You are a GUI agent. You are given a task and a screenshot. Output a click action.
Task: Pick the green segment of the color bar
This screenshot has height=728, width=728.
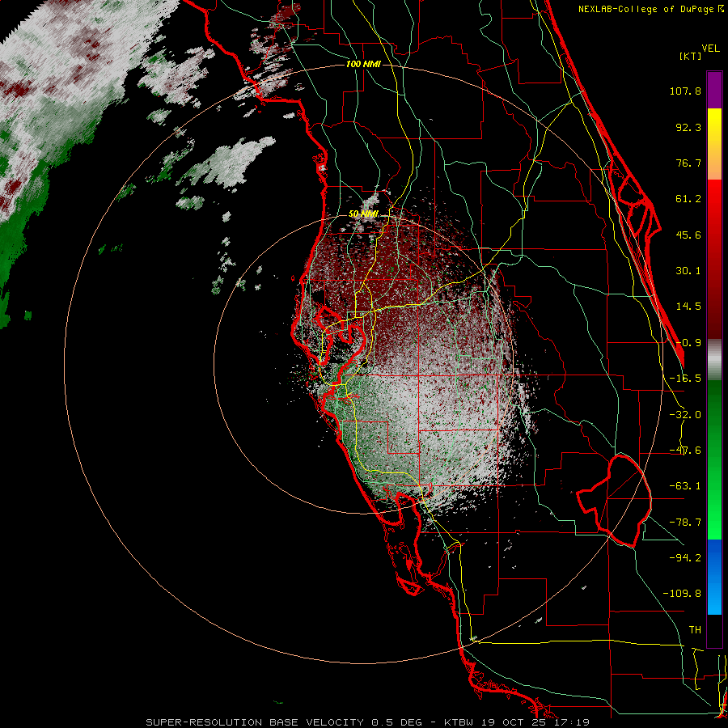point(714,459)
